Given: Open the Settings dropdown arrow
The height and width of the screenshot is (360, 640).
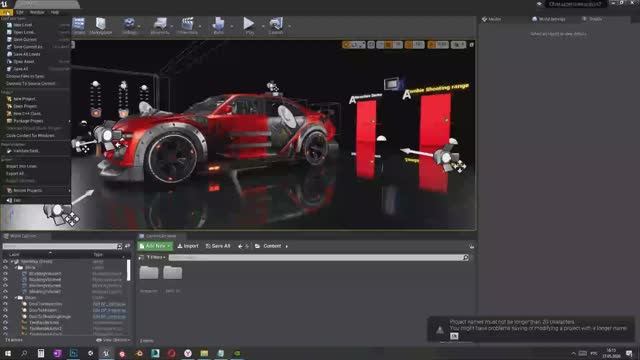Looking at the screenshot, I should 140,27.
